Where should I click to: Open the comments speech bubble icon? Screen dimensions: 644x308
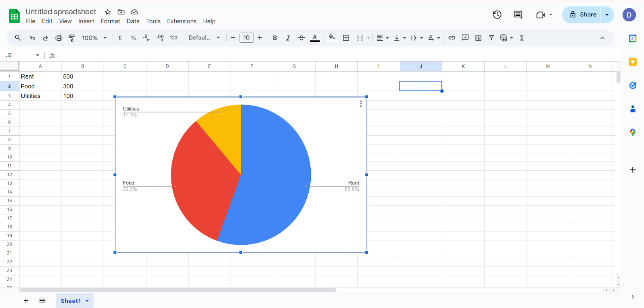click(518, 15)
